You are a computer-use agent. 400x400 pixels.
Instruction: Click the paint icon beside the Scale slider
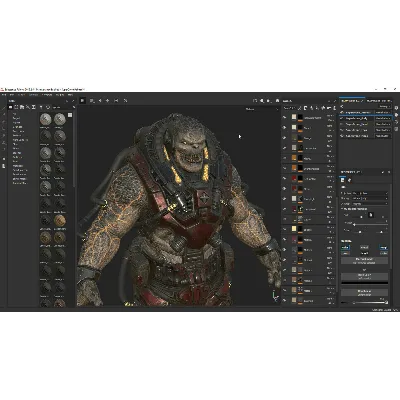coord(371,215)
